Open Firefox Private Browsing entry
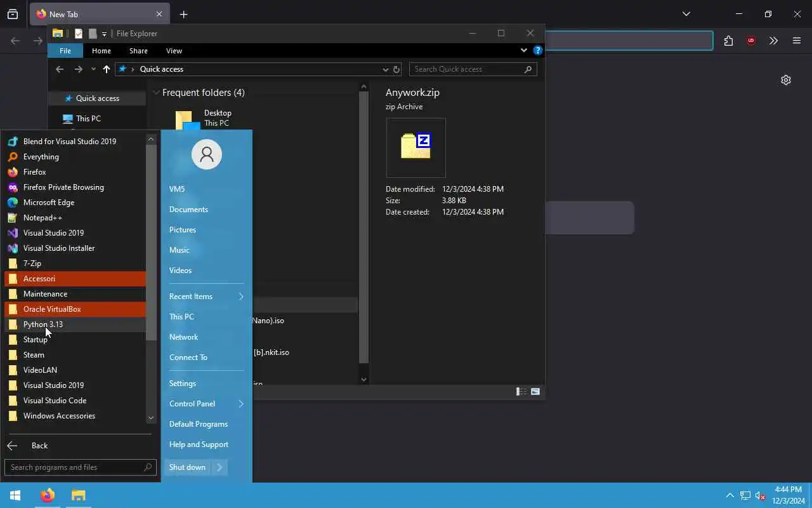Screen dimensions: 812x508 coord(75,187)
